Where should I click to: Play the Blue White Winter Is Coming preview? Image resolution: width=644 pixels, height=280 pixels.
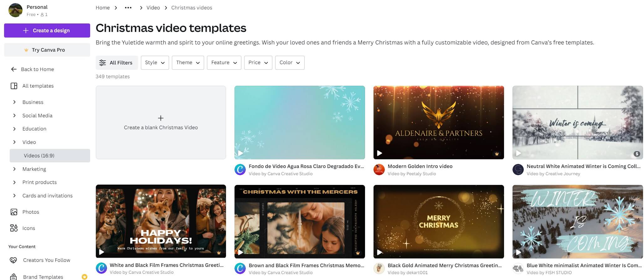(518, 252)
